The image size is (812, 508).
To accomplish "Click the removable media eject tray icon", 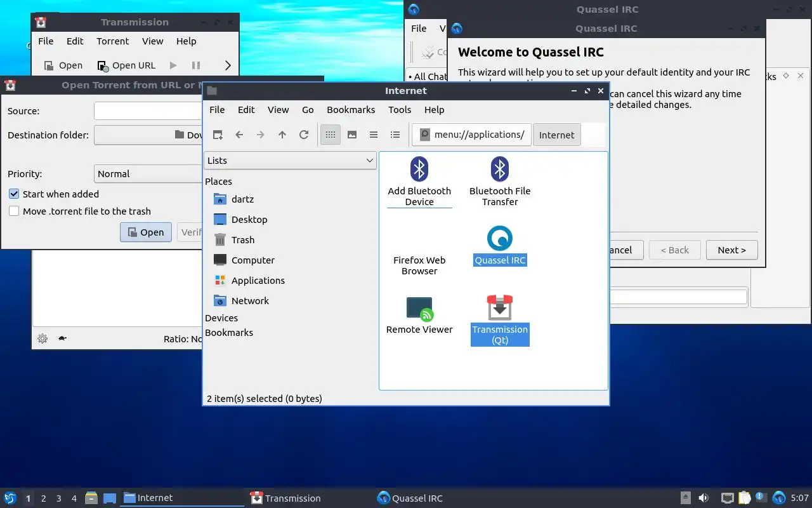I will click(686, 498).
